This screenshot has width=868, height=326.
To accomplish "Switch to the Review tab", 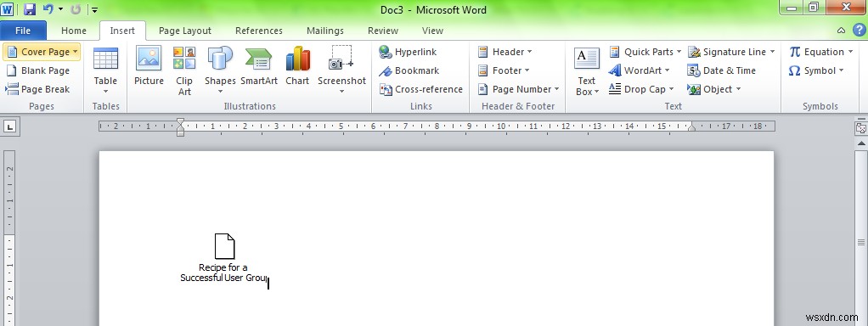I will 383,31.
